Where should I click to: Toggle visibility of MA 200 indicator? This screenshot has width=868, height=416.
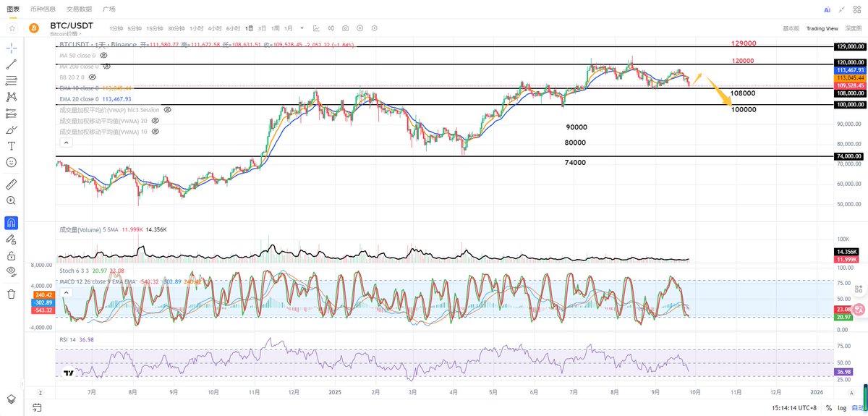[x=106, y=66]
